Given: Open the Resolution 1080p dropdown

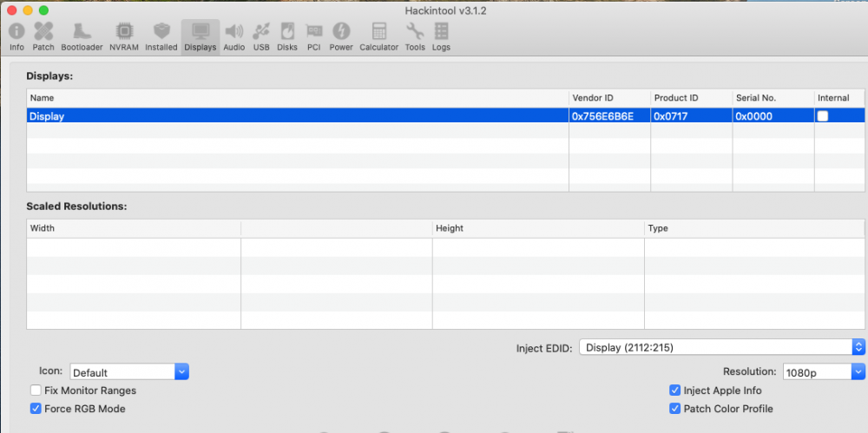Looking at the screenshot, I should pyautogui.click(x=824, y=371).
